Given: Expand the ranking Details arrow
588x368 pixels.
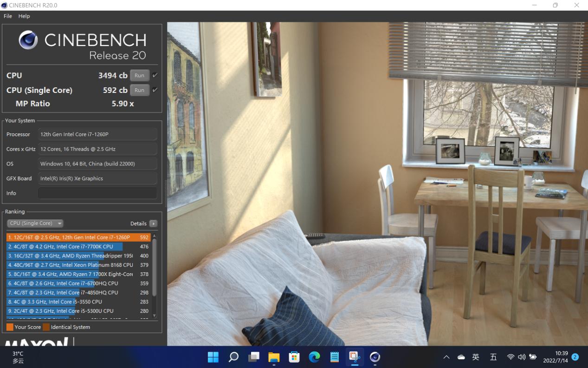Looking at the screenshot, I should tap(153, 223).
